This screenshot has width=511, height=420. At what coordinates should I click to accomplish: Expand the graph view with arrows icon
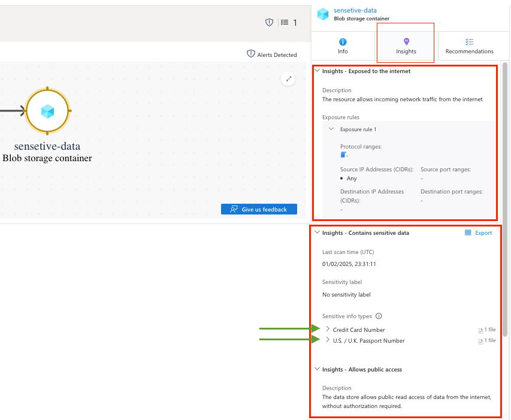pos(288,79)
